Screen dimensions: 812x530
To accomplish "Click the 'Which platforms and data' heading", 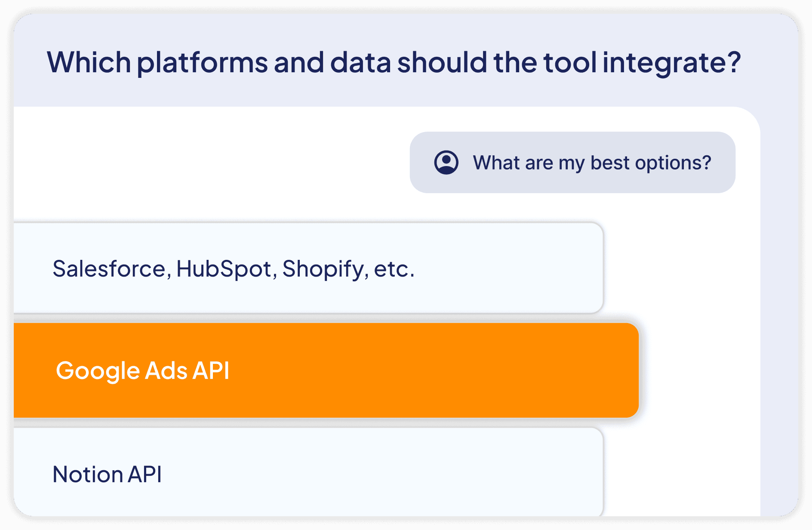I will [x=393, y=62].
